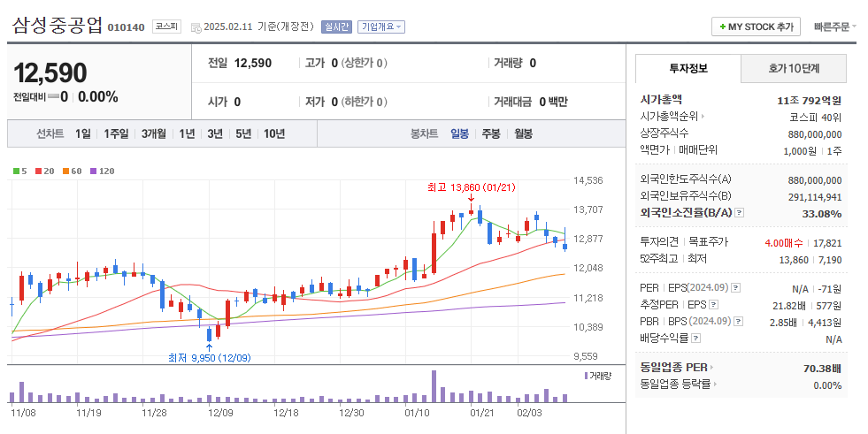Click the 4.00매수 investment opinion

click(785, 243)
